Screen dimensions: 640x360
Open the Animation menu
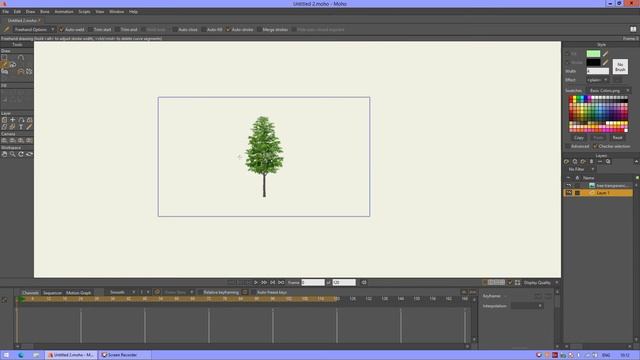point(64,12)
